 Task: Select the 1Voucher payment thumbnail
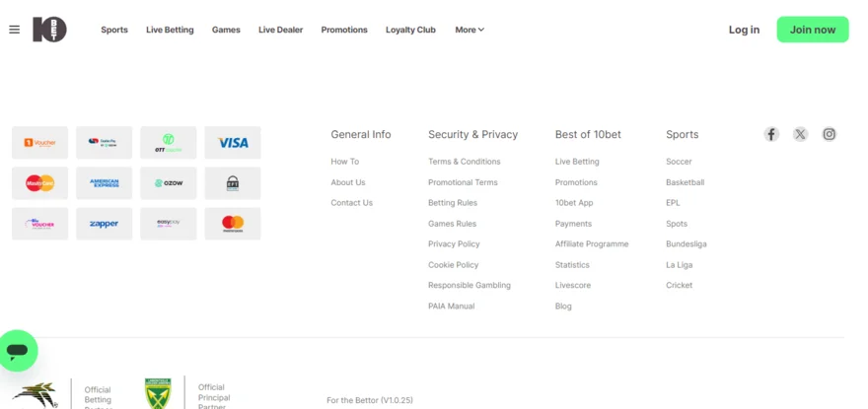(39, 143)
